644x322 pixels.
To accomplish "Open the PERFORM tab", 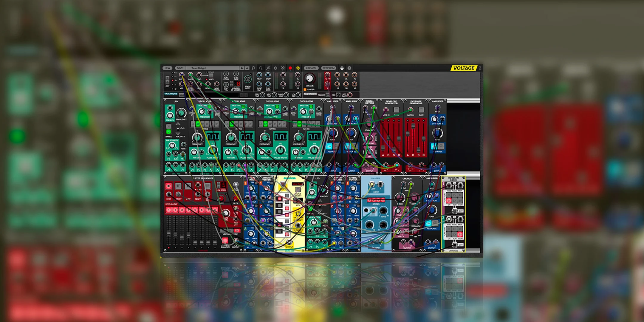I will pyautogui.click(x=329, y=68).
